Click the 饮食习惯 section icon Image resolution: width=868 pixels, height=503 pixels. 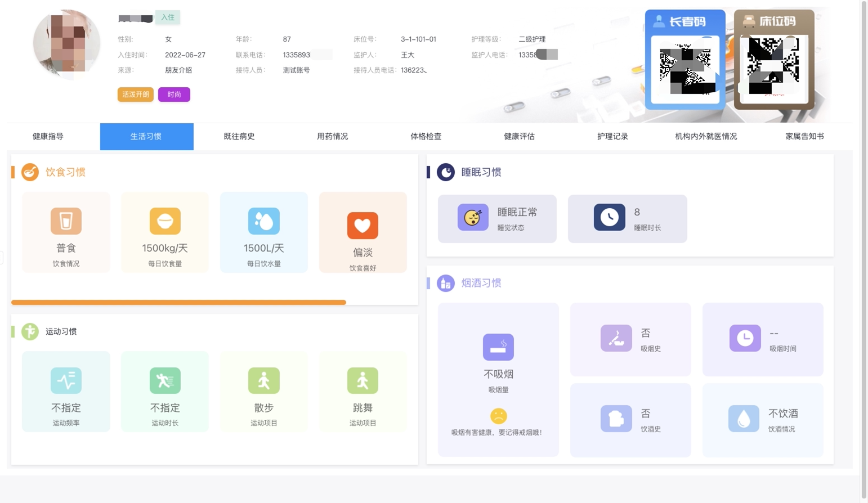30,172
